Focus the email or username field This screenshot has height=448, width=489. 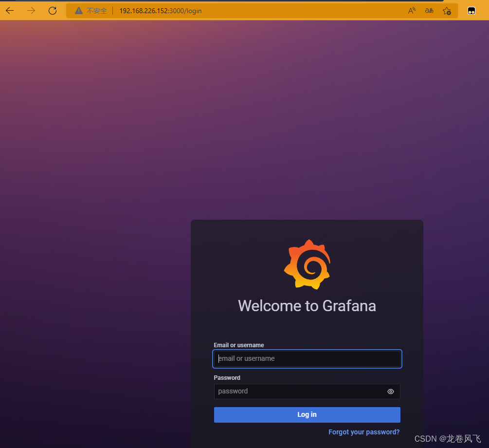pos(307,359)
